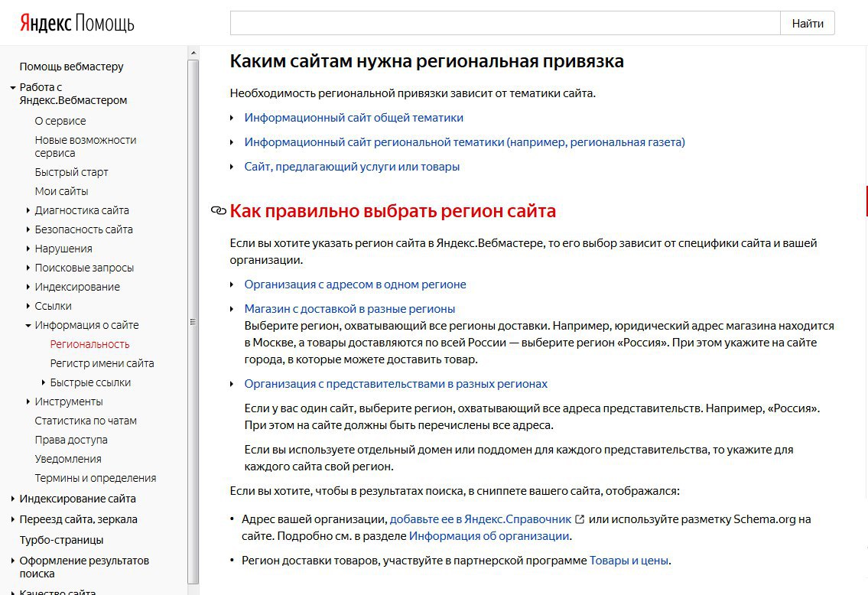
Task: Expand Информационный сайт общей тематики
Action: click(x=354, y=117)
